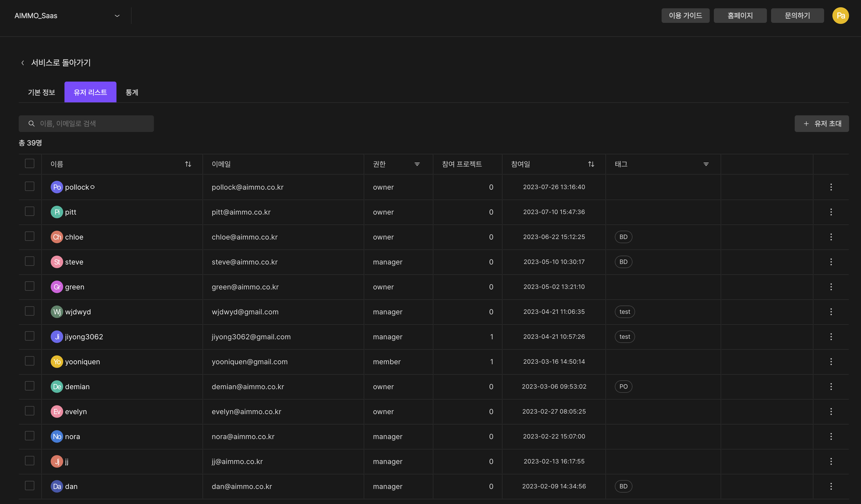Click the search magnifier icon
861x504 pixels.
(31, 123)
